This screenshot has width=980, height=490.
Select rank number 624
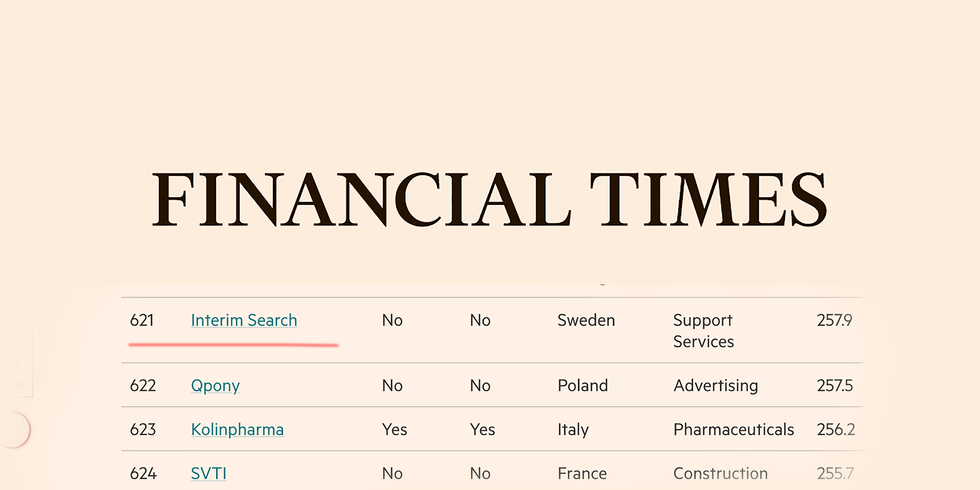tap(143, 474)
